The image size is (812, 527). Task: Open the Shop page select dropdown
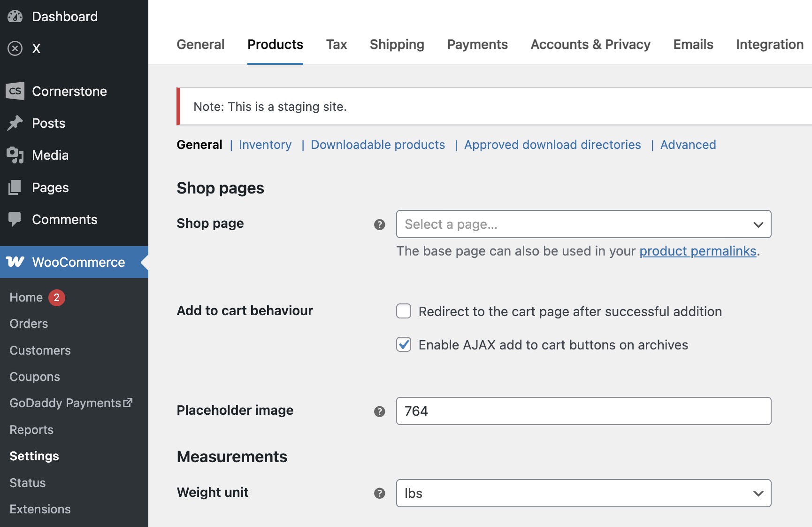click(x=583, y=224)
